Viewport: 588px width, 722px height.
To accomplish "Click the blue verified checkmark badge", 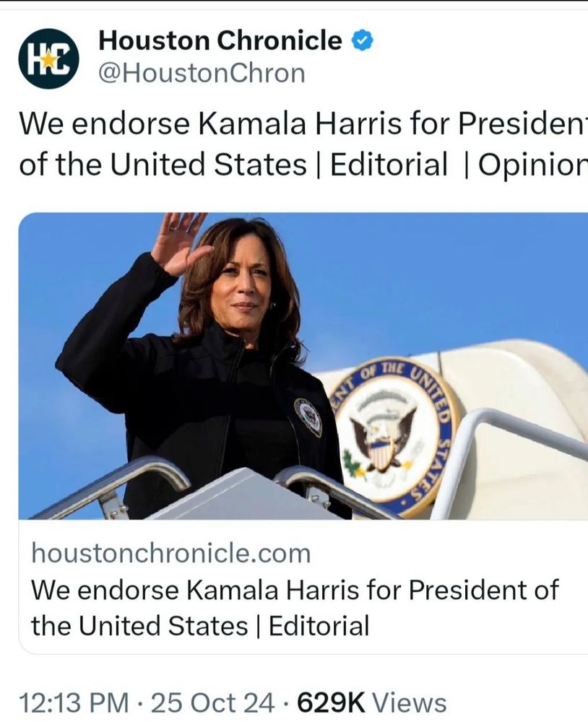I will [x=363, y=41].
